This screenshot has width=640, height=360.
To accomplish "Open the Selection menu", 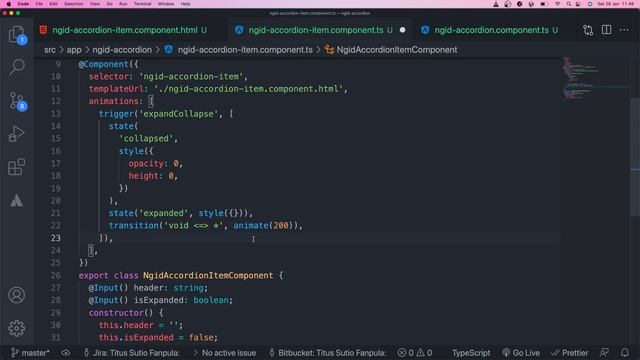I will tap(73, 4).
